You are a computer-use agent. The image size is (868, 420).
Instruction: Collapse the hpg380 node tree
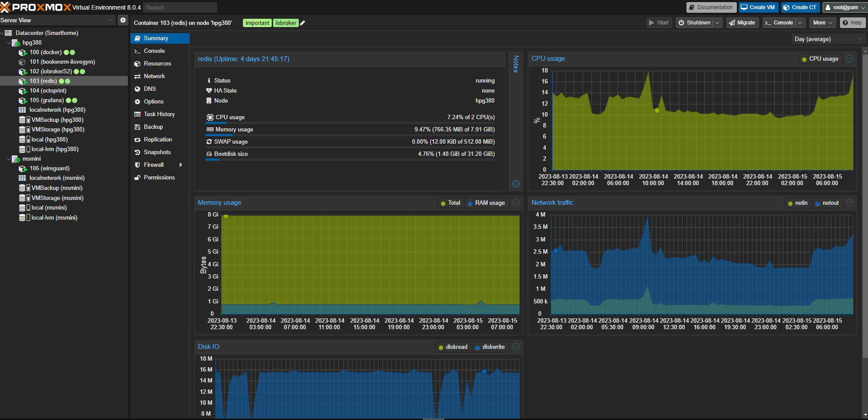click(9, 43)
